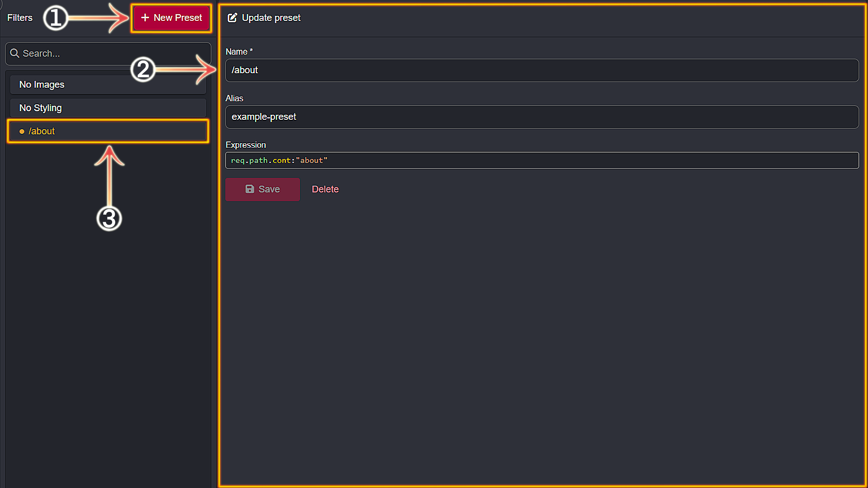This screenshot has height=488, width=868.
Task: Click the Alias input field
Action: (x=542, y=116)
